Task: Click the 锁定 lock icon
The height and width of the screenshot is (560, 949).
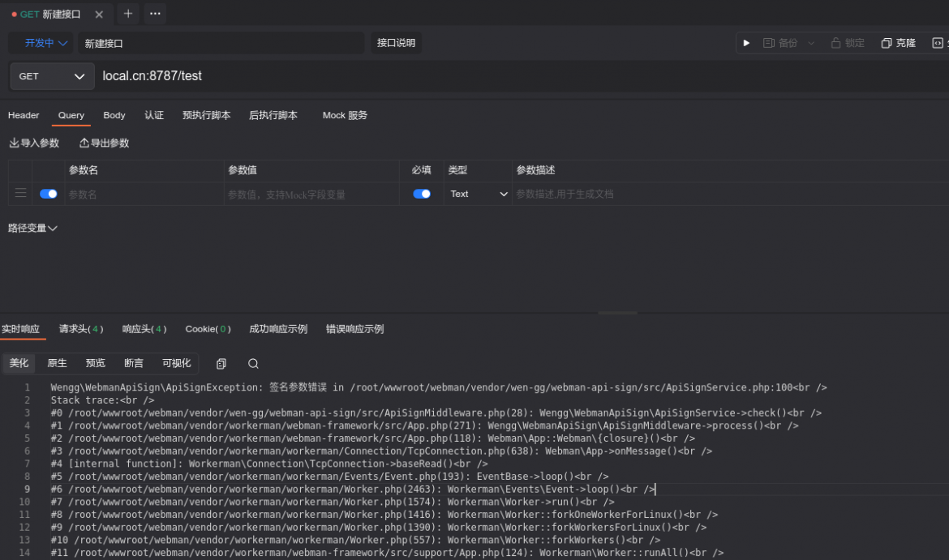Action: pyautogui.click(x=835, y=43)
